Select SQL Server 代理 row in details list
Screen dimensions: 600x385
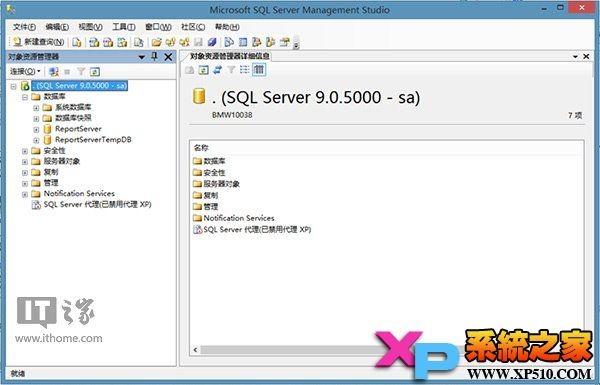click(x=252, y=230)
